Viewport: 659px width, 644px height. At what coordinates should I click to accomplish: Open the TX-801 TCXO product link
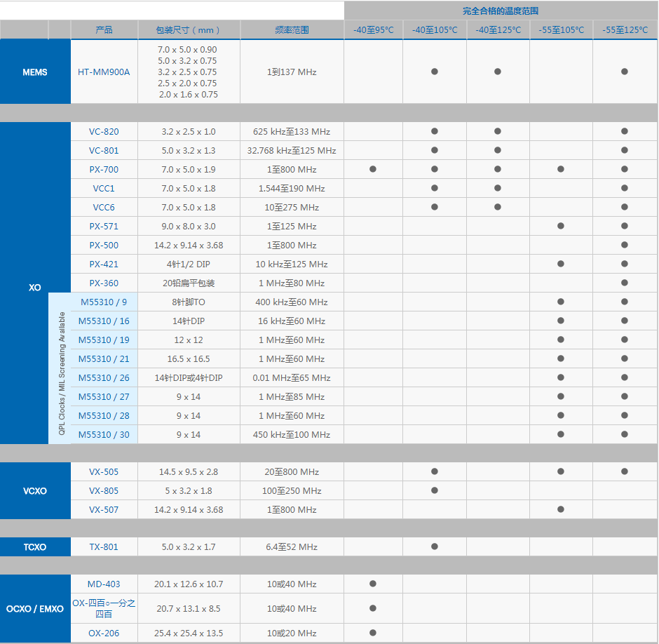point(104,546)
